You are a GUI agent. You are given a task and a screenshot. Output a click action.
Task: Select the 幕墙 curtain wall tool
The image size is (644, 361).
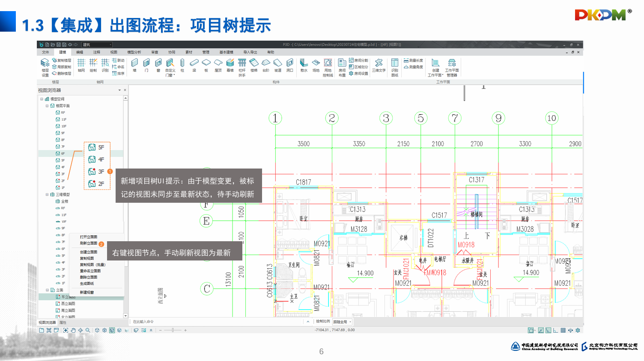pos(230,65)
